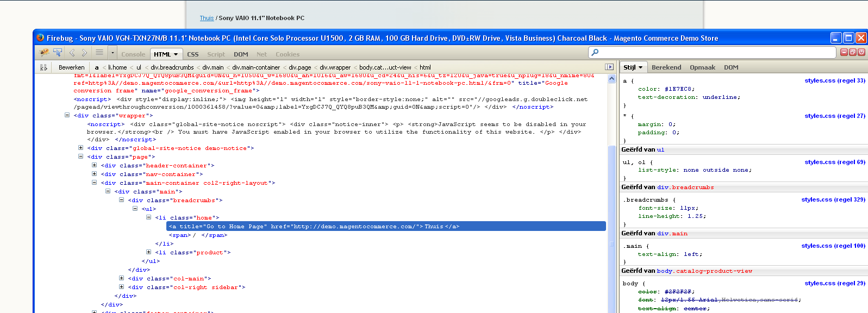The image size is (868, 313).
Task: Collapse the div class page node
Action: pos(80,156)
